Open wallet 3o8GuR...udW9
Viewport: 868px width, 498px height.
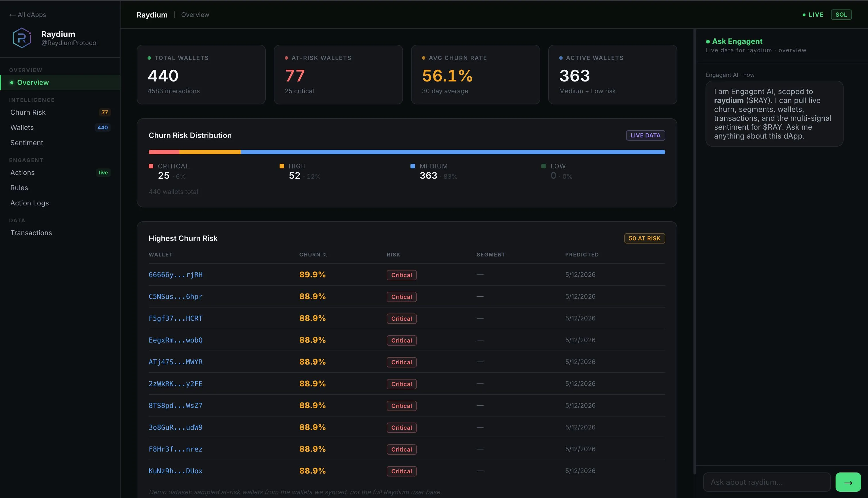pyautogui.click(x=175, y=427)
